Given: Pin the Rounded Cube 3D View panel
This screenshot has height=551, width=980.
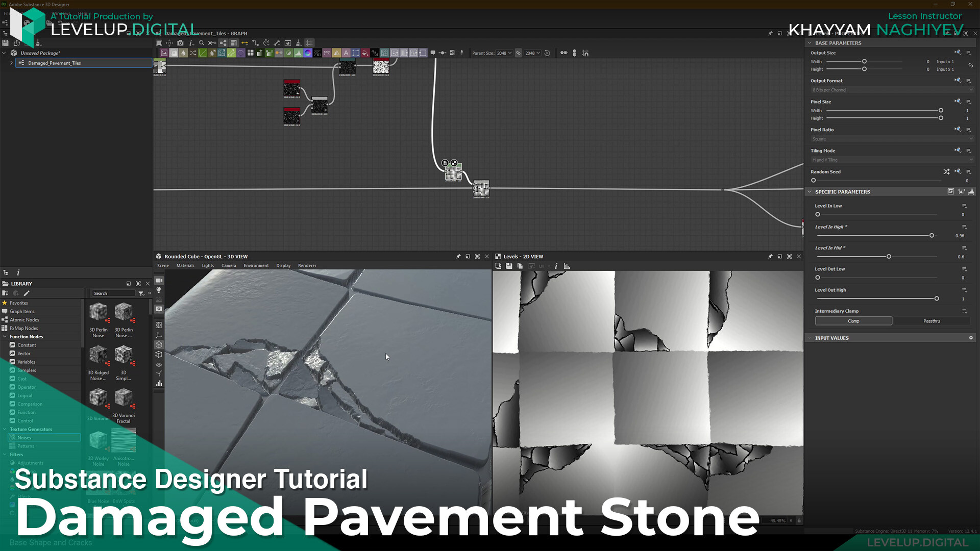Looking at the screenshot, I should tap(458, 257).
